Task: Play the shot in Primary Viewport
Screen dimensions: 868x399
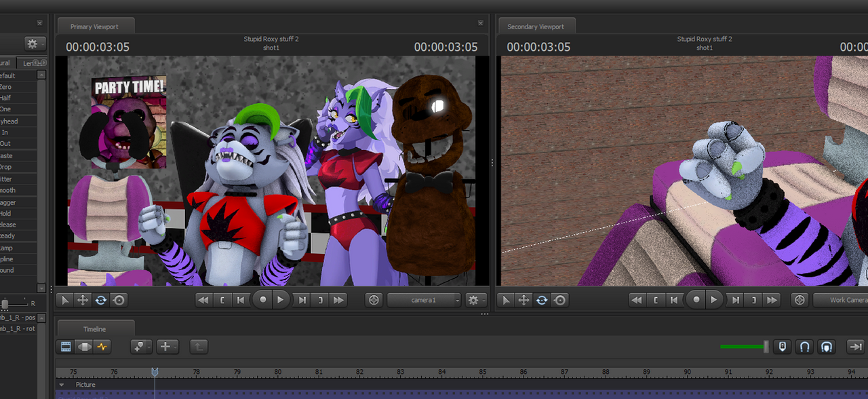Action: point(281,299)
